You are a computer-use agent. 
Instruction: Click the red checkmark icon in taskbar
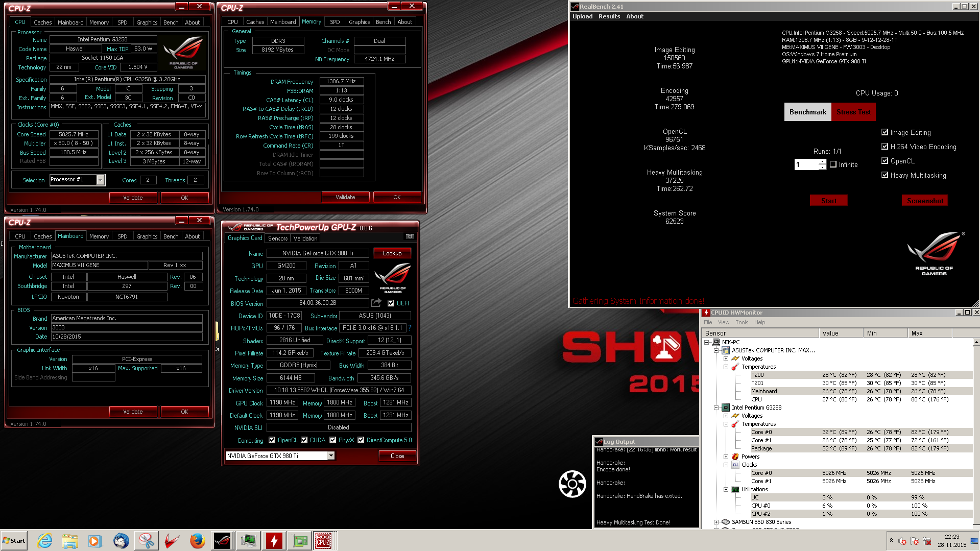coord(172,540)
